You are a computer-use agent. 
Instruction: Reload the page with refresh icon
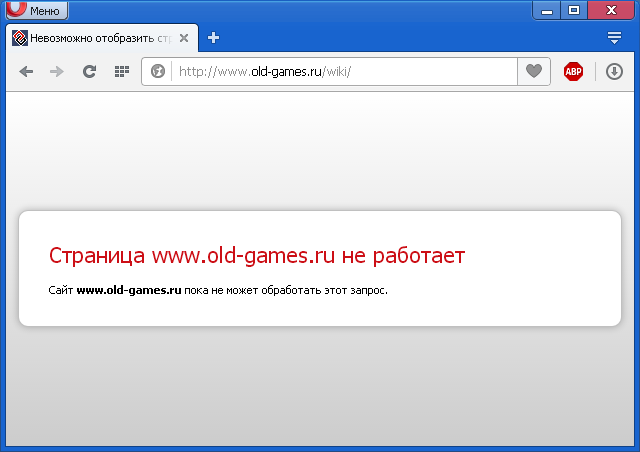(x=89, y=72)
